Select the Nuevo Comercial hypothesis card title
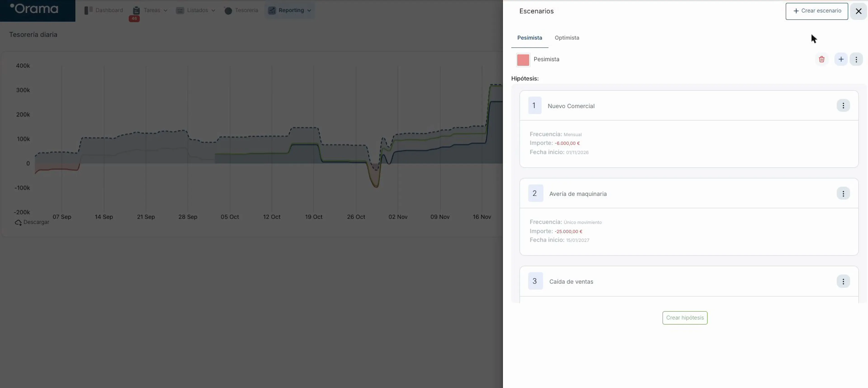Viewport: 868px width, 388px height. [571, 106]
